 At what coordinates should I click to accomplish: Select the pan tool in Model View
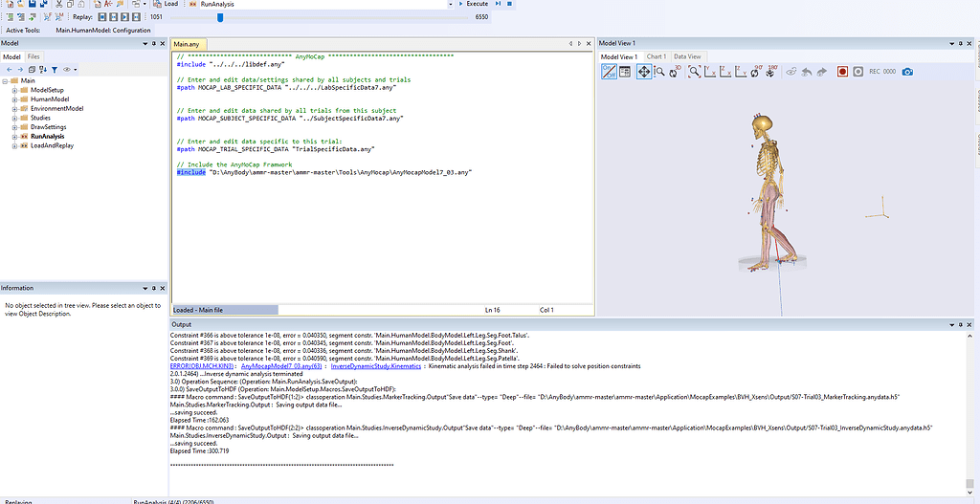(x=643, y=72)
